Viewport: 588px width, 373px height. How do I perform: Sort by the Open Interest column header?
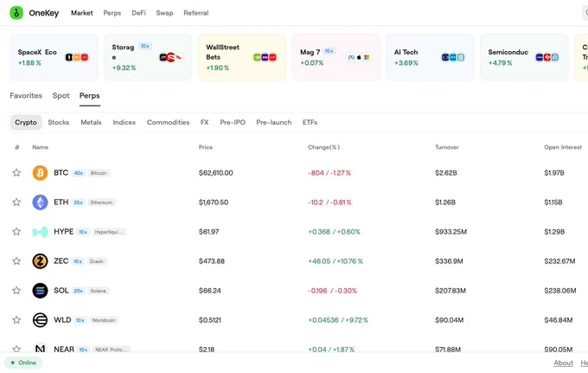point(563,147)
